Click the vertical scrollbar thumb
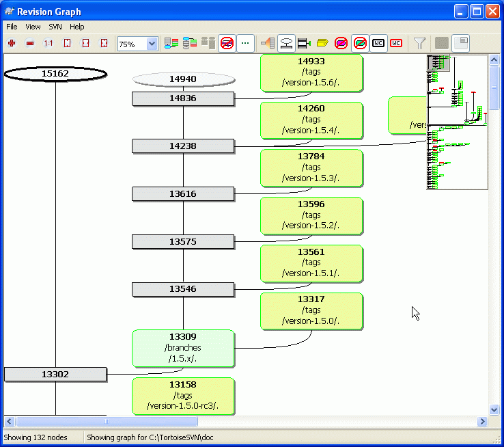504x447 pixels. click(x=494, y=87)
